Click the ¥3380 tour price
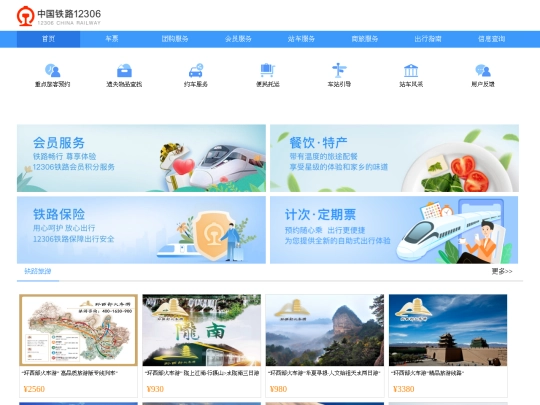This screenshot has height=405, width=540. [x=403, y=389]
